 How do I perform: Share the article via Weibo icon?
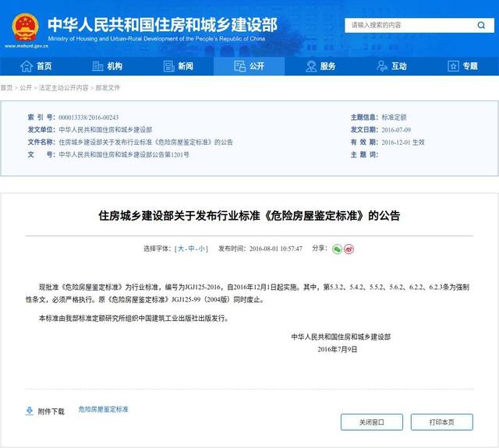349,249
